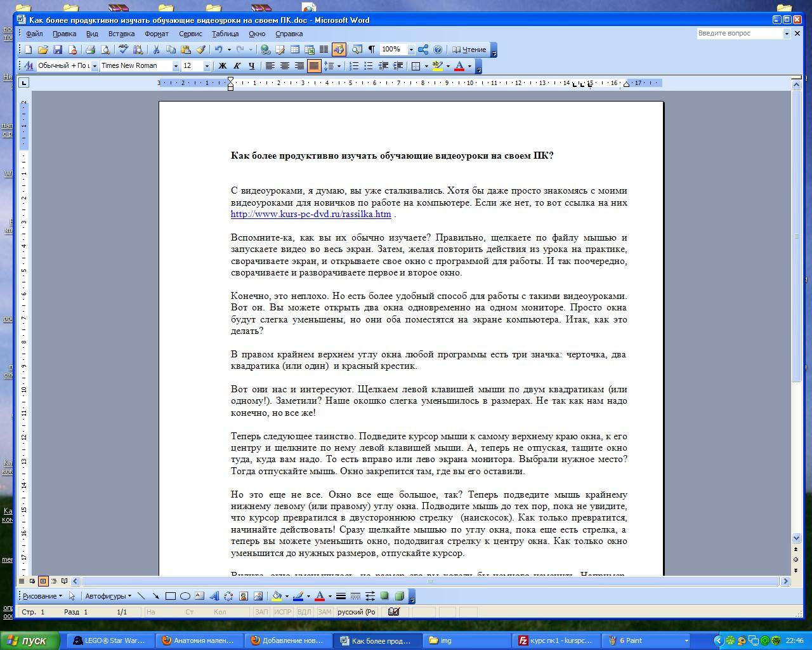Toggle the Drawing toolbar button
The image size is (812, 650).
click(338, 50)
